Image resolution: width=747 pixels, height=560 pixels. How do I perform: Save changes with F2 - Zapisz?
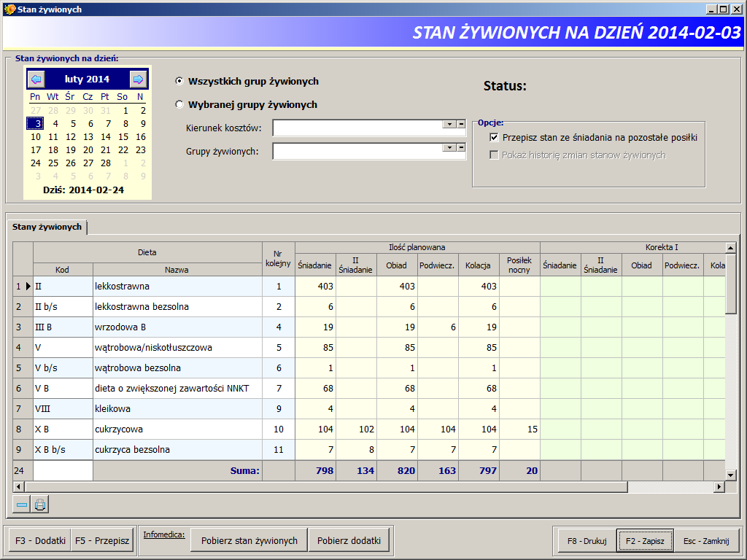645,540
